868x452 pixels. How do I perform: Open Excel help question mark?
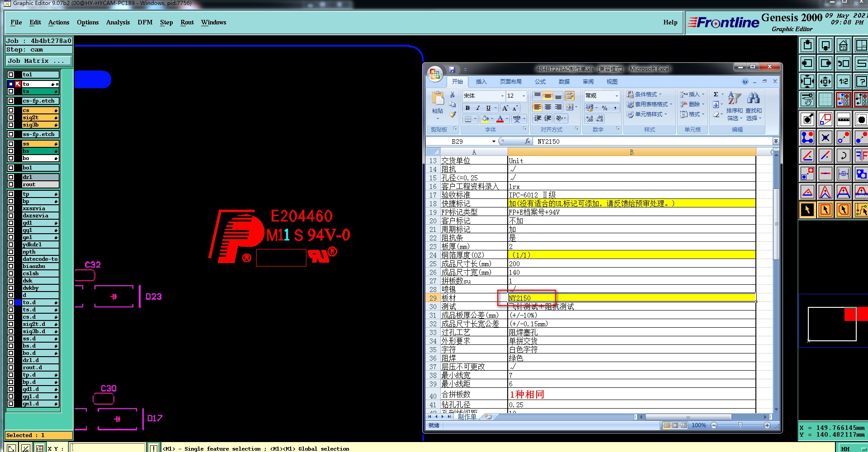point(745,82)
